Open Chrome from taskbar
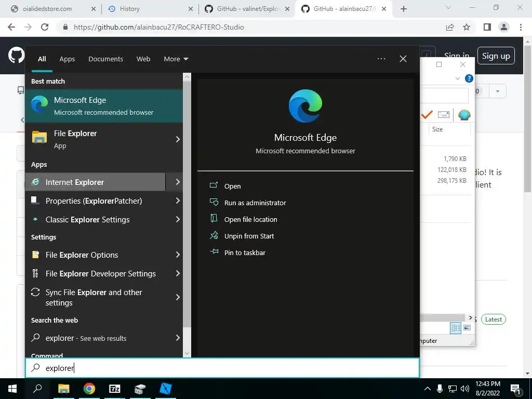 (89, 389)
